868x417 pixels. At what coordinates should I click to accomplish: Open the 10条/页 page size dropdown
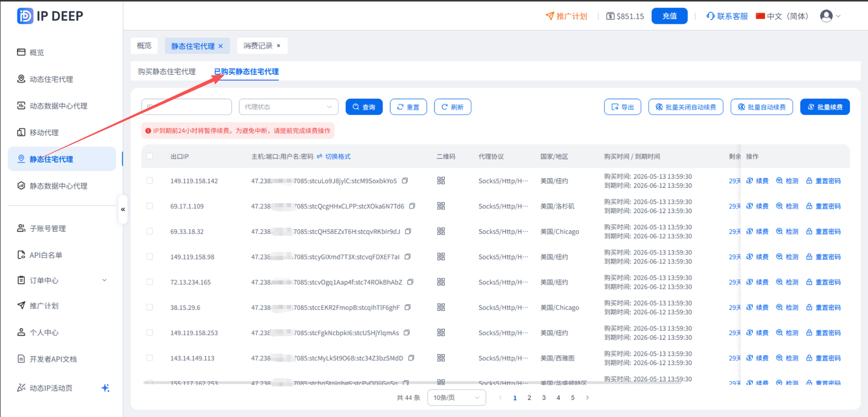point(456,397)
